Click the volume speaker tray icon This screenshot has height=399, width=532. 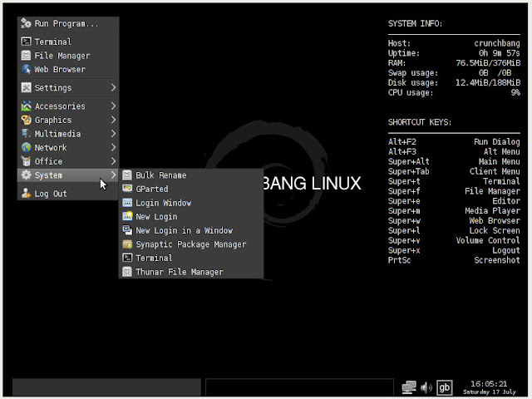tap(426, 387)
